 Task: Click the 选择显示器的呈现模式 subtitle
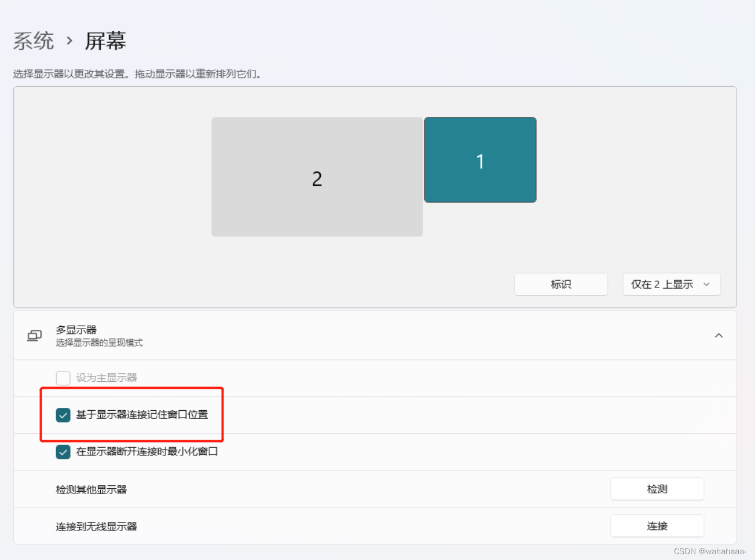pos(99,343)
